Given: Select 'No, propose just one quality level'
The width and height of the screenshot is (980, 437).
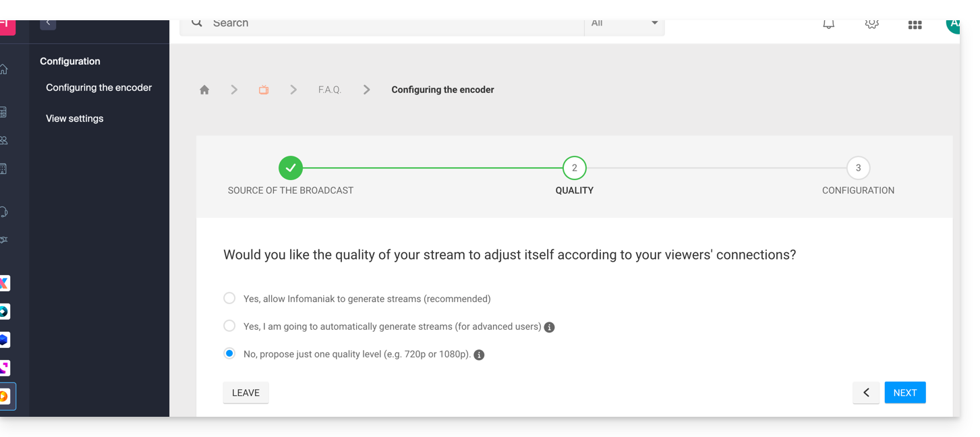Looking at the screenshot, I should [x=229, y=353].
